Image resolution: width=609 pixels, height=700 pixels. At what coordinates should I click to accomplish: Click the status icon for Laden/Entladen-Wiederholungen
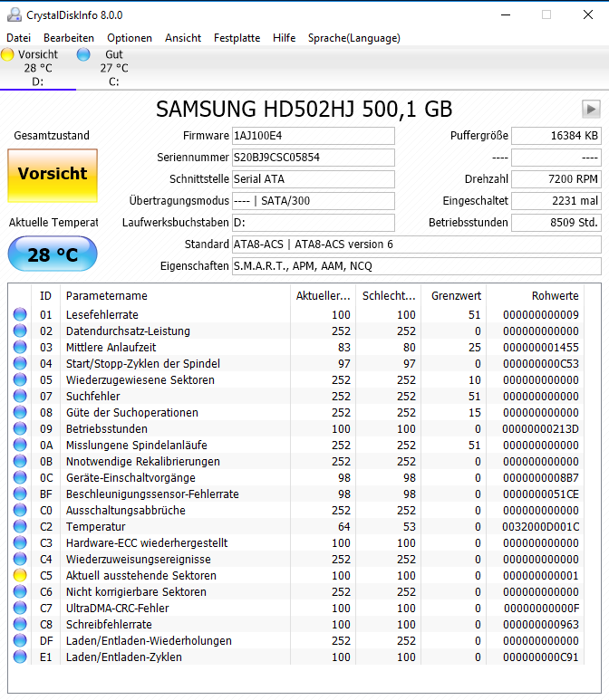click(20, 640)
